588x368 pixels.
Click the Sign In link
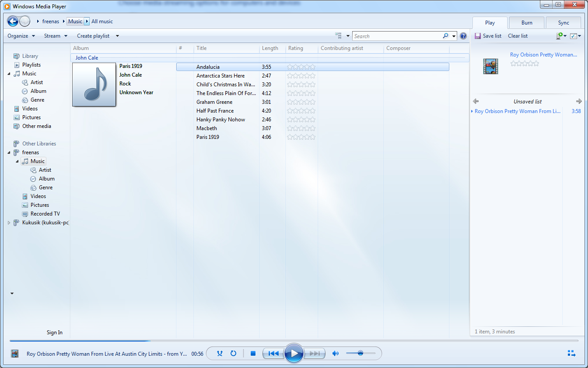(55, 333)
